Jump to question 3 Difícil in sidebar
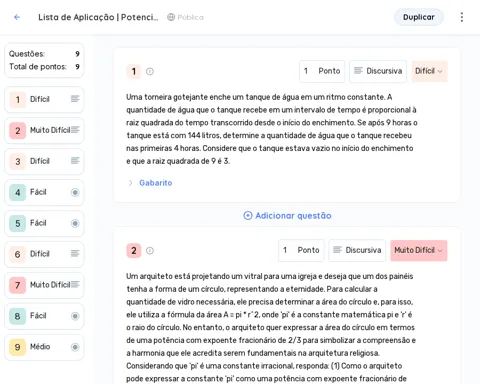 pos(44,162)
